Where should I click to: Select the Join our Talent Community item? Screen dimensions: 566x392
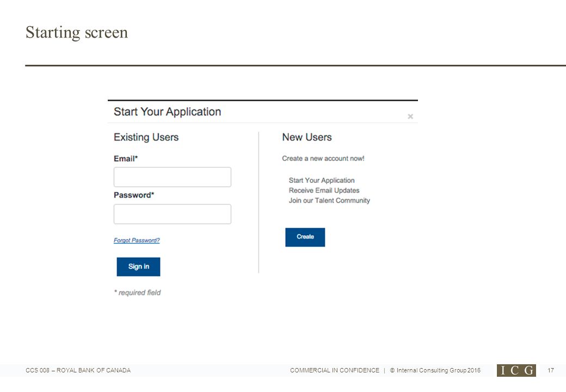click(x=329, y=200)
